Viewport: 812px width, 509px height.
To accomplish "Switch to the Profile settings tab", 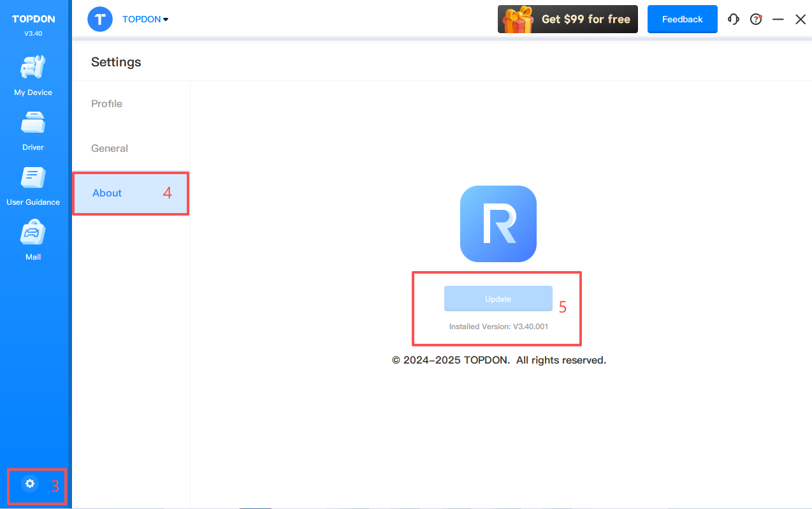I will point(106,103).
